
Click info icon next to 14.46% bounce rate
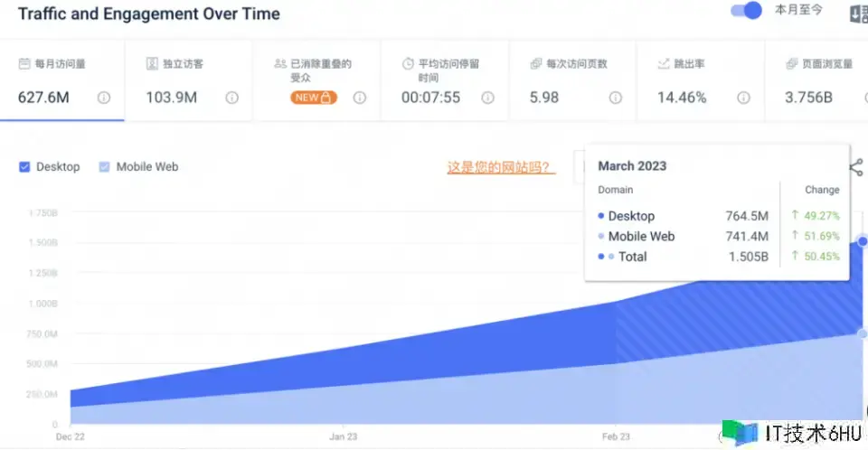(743, 98)
